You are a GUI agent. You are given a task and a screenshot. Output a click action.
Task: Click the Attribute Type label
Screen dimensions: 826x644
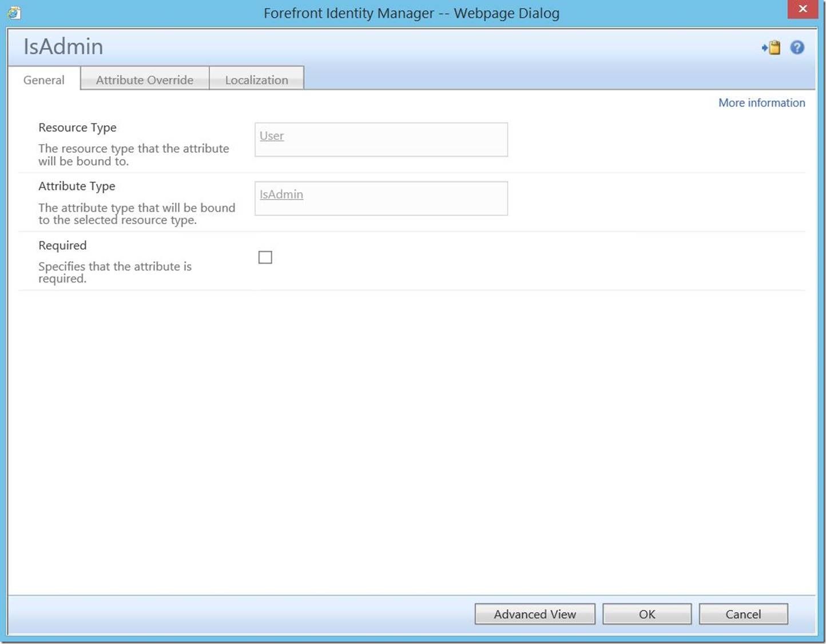pos(77,186)
